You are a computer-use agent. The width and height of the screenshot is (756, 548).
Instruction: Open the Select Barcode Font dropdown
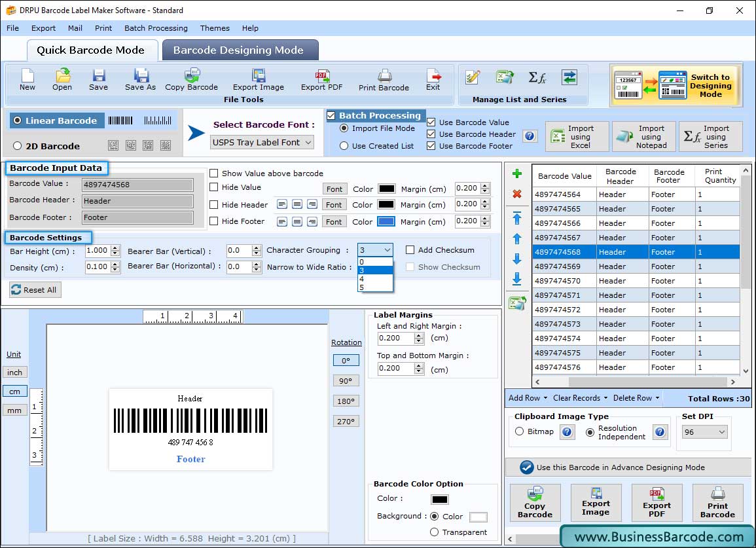coord(262,142)
